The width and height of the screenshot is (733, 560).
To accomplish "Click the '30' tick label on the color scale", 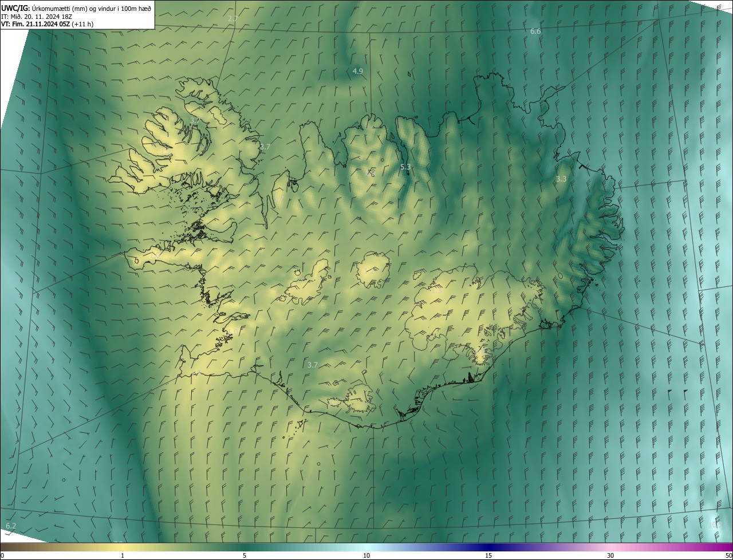I will coord(610,555).
